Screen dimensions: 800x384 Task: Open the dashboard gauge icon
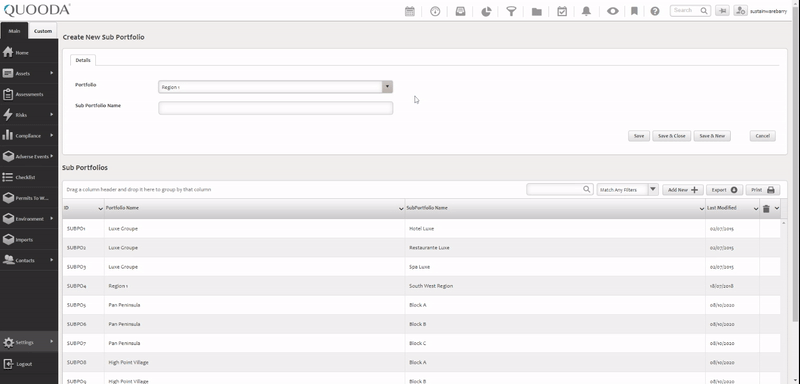point(435,11)
